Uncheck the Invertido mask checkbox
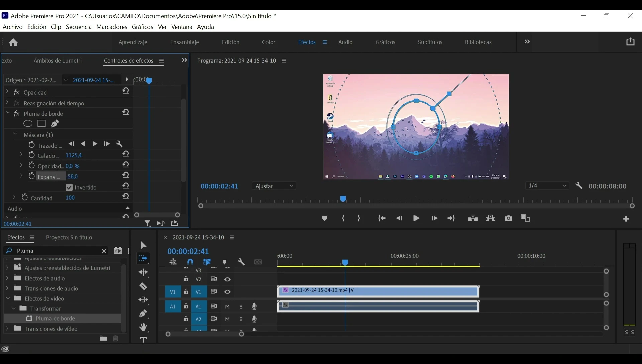Screen dimensions: 642x364 pos(69,187)
